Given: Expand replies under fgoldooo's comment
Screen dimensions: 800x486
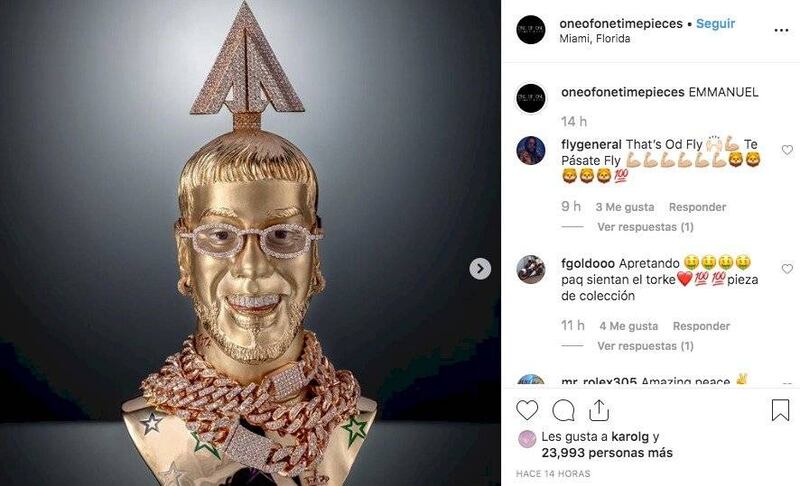Looking at the screenshot, I should pyautogui.click(x=645, y=346).
